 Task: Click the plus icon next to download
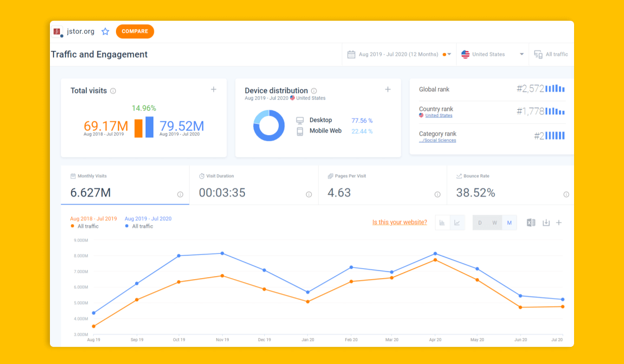(x=559, y=223)
